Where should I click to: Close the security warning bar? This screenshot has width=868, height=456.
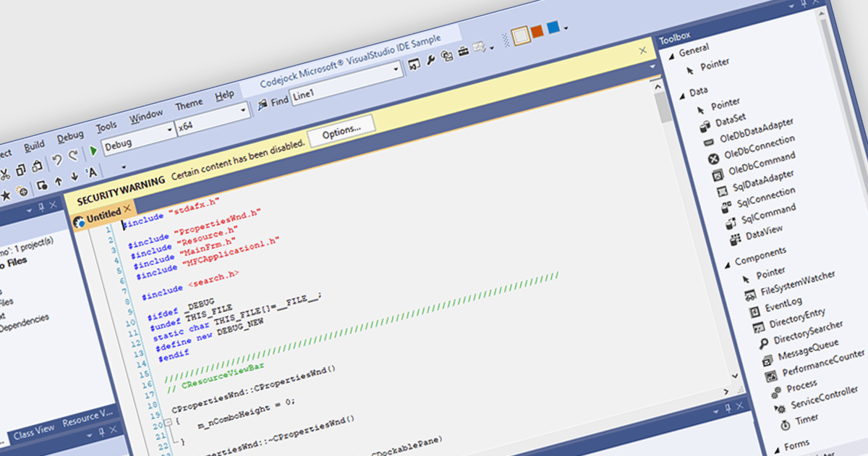643,51
